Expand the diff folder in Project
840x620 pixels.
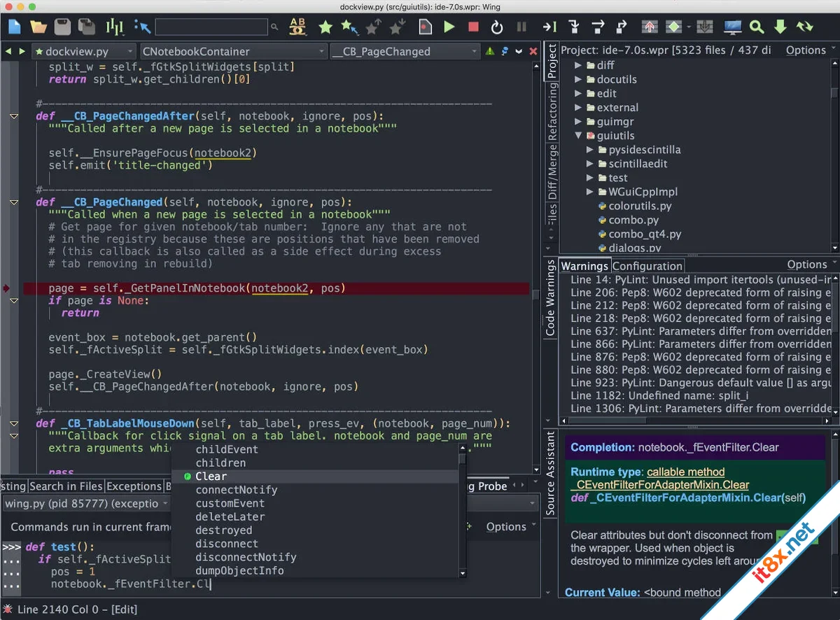tap(578, 65)
